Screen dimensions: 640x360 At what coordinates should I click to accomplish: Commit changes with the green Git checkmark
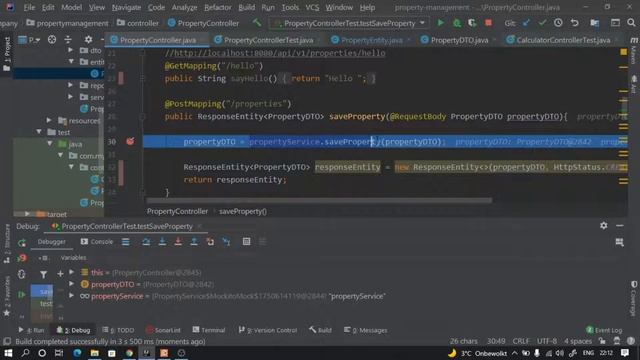pyautogui.click(x=542, y=23)
